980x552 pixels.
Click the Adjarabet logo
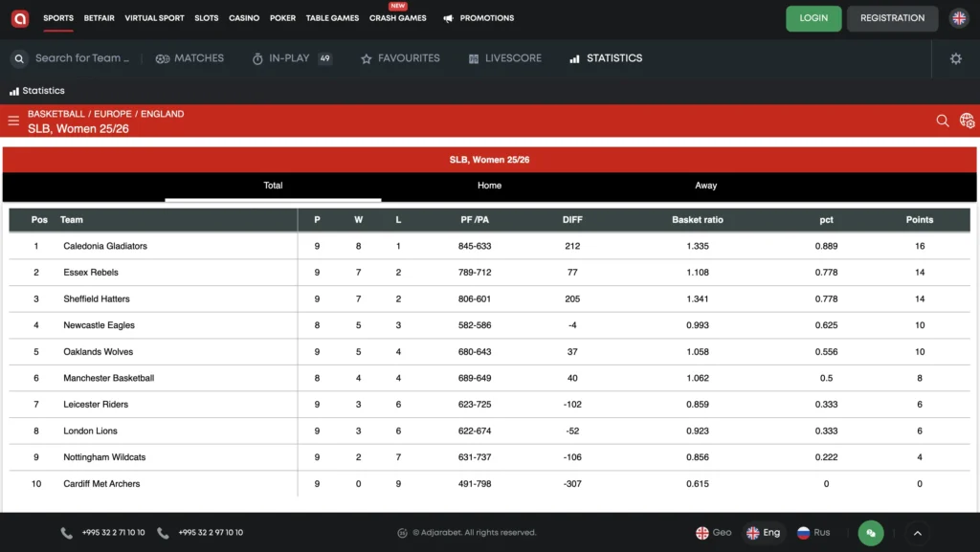pos(20,18)
